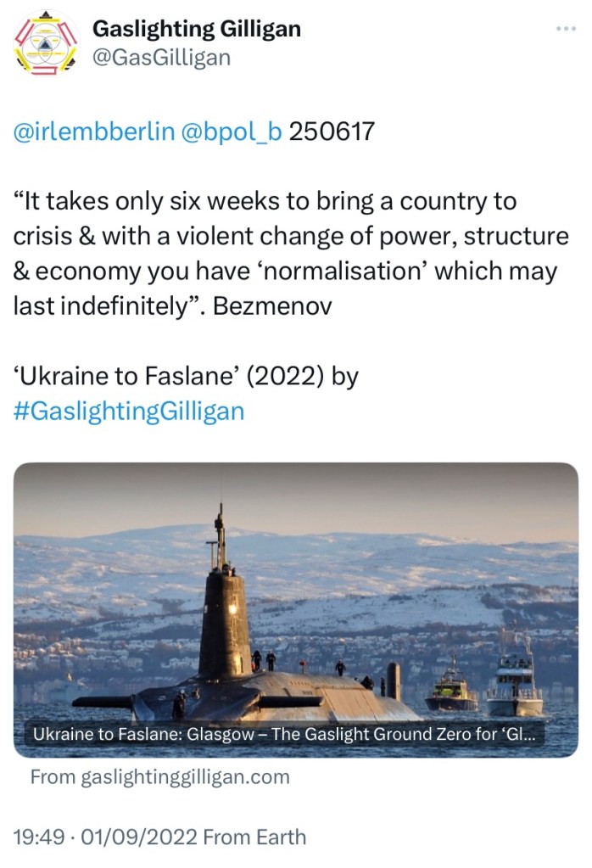Viewport: 592px width, 868px height.
Task: Visit the @GasGilligan handle
Action: click(161, 57)
